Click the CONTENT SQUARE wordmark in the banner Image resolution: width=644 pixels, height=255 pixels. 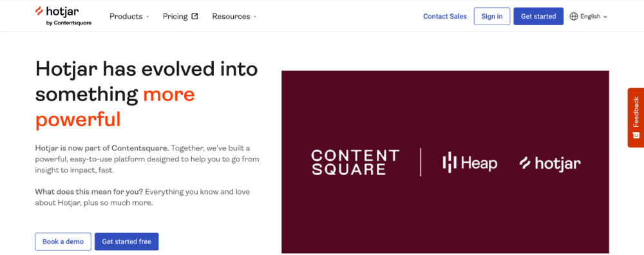[x=355, y=162]
